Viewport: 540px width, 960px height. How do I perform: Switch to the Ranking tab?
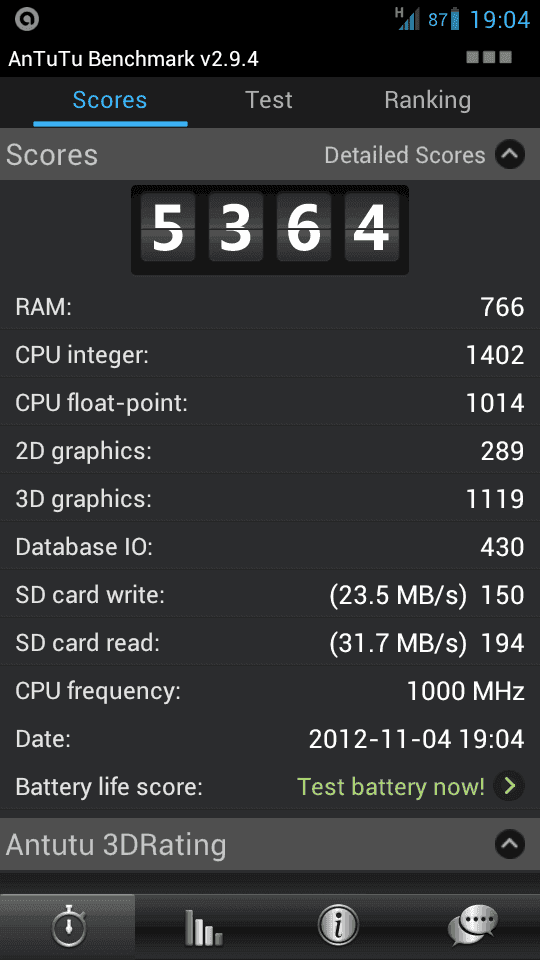[427, 100]
